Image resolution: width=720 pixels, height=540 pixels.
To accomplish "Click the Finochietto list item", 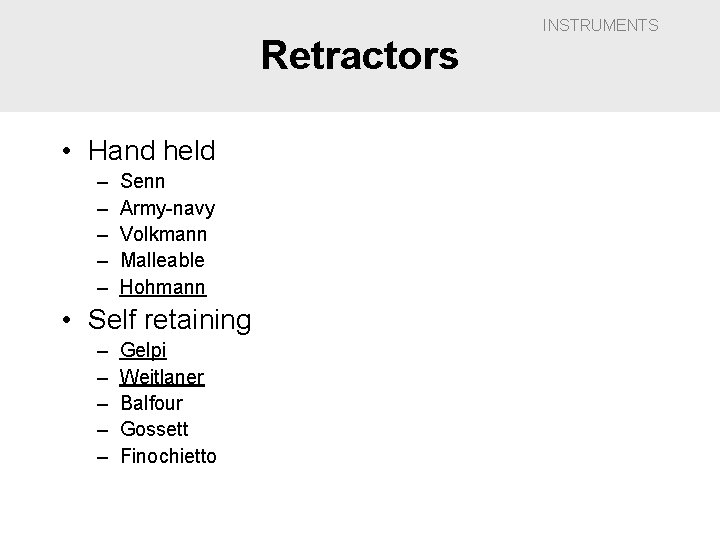I will point(168,456).
